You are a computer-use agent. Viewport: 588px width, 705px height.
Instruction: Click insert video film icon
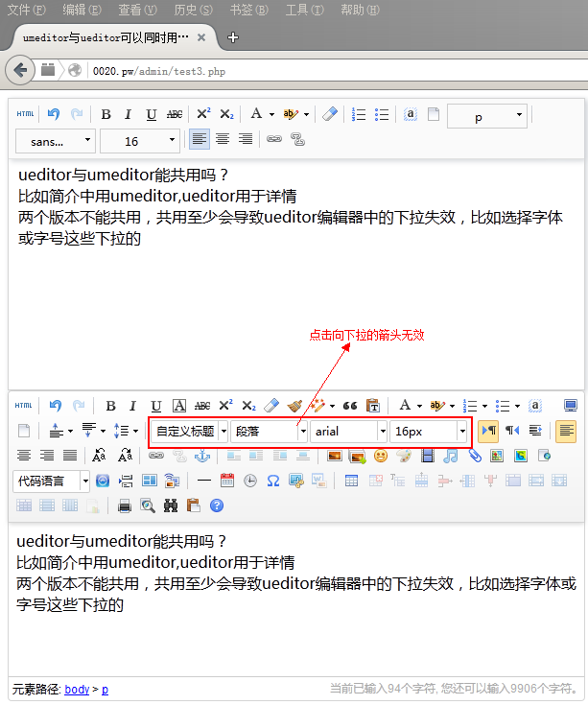coord(428,456)
